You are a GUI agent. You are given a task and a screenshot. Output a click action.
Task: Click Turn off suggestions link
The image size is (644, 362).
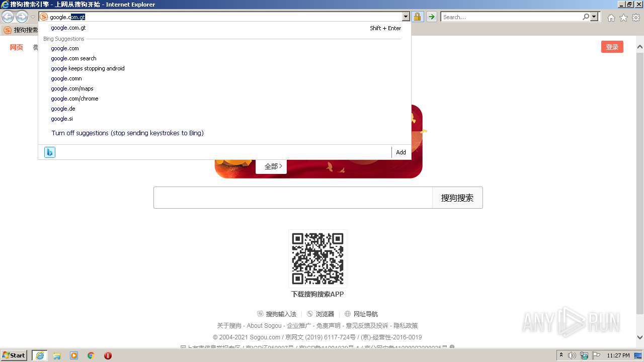point(127,133)
